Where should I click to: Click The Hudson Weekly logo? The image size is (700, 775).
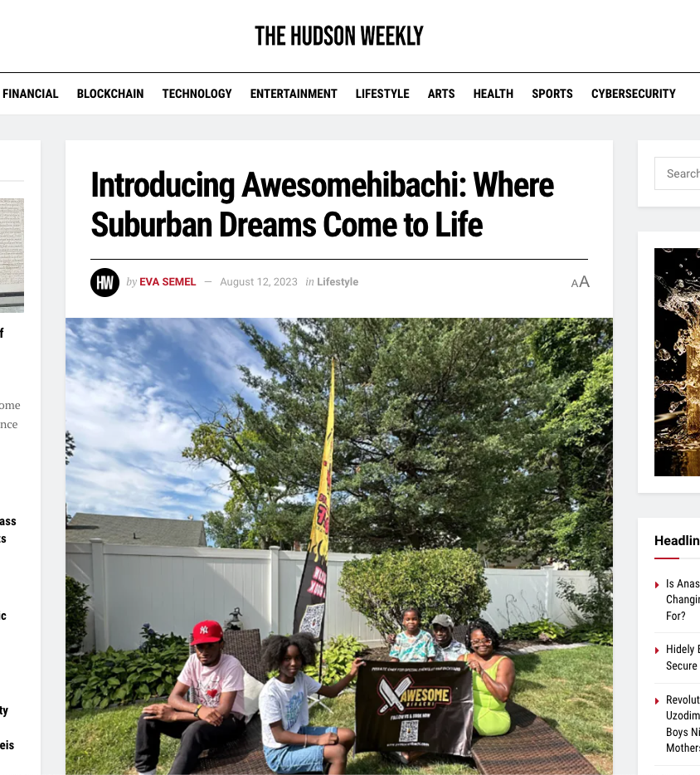(x=339, y=36)
